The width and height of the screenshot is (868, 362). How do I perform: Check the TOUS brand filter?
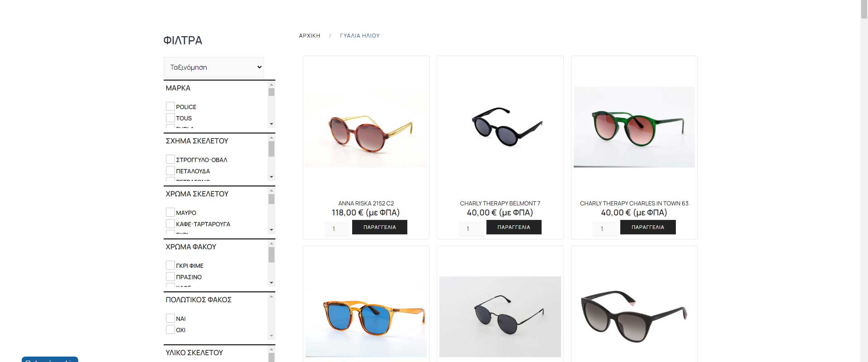(170, 118)
